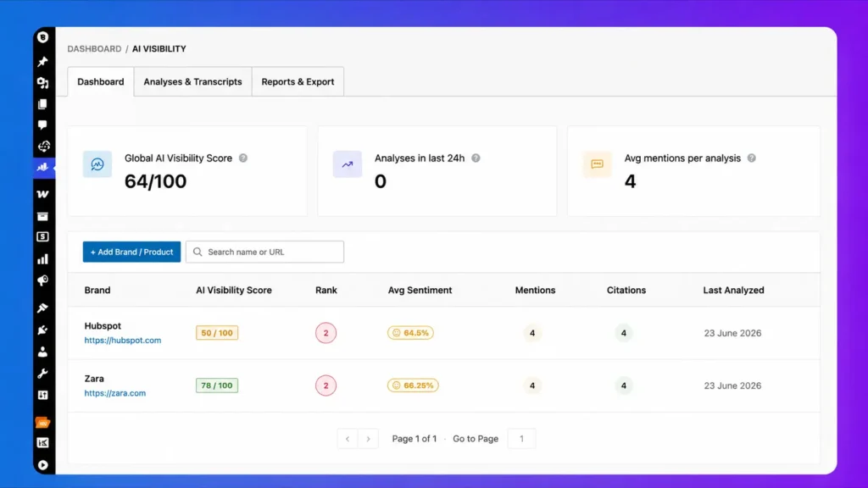
Task: Open Media library sidebar icon
Action: coord(42,83)
